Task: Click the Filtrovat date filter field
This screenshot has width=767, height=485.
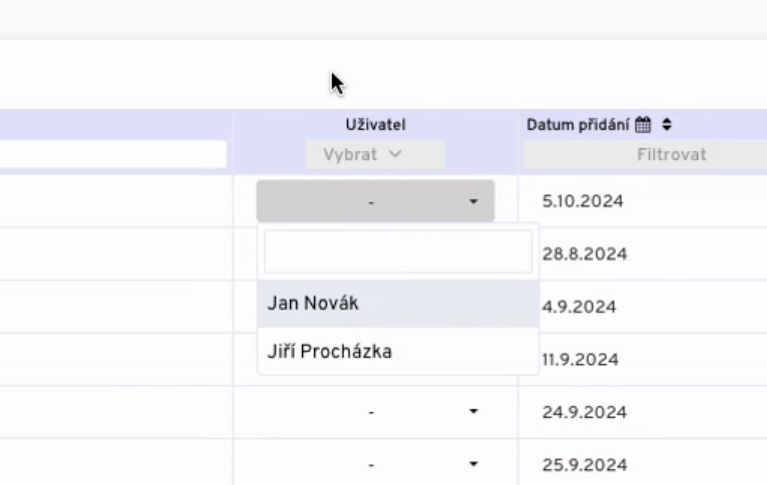Action: pyautogui.click(x=645, y=155)
